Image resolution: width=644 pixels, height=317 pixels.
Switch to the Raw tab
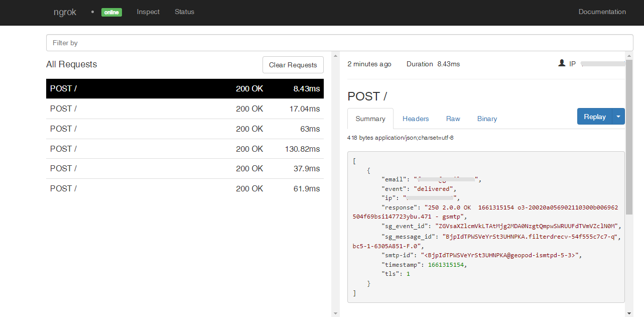(453, 119)
